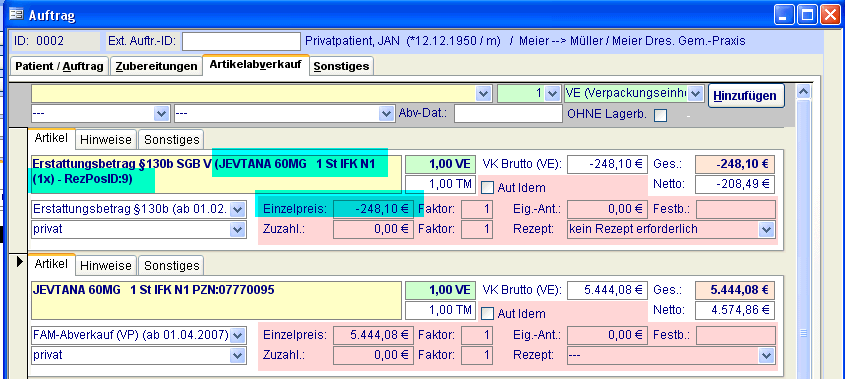
Task: Minimize the Auftrag window
Action: click(x=785, y=15)
